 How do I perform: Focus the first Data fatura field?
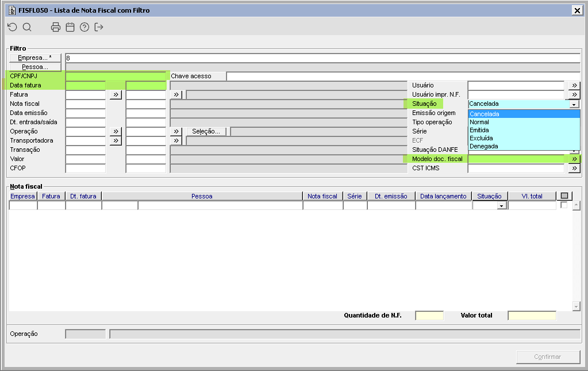(x=86, y=86)
